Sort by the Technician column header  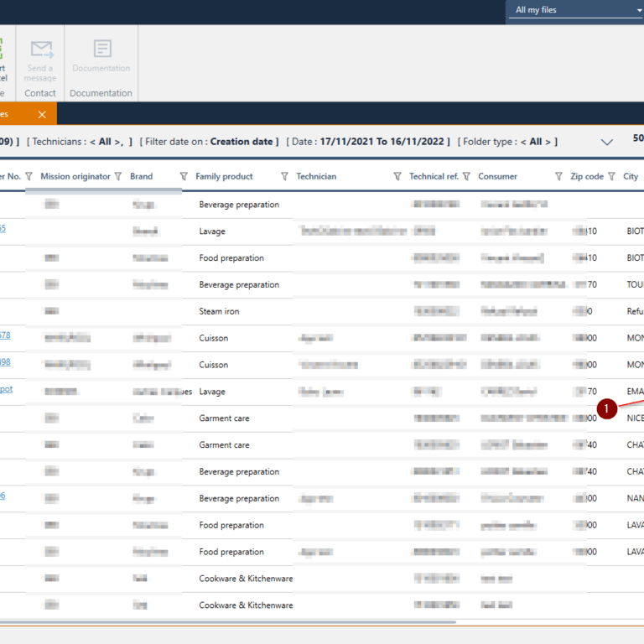tap(316, 176)
